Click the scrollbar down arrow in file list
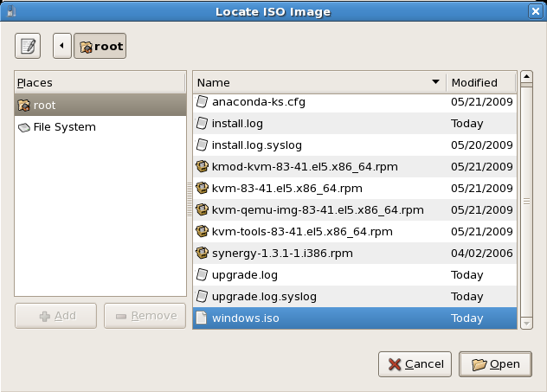 [x=526, y=324]
